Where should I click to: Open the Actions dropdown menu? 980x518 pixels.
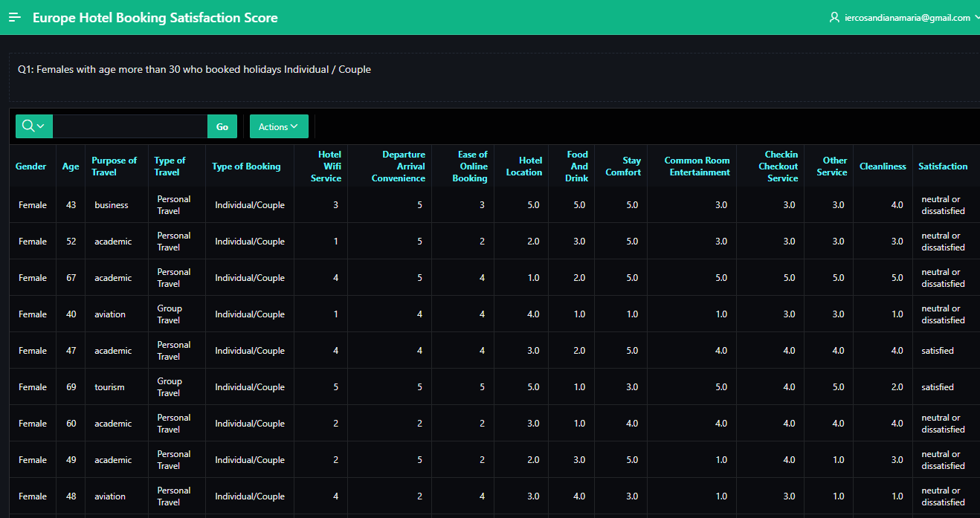click(x=279, y=126)
